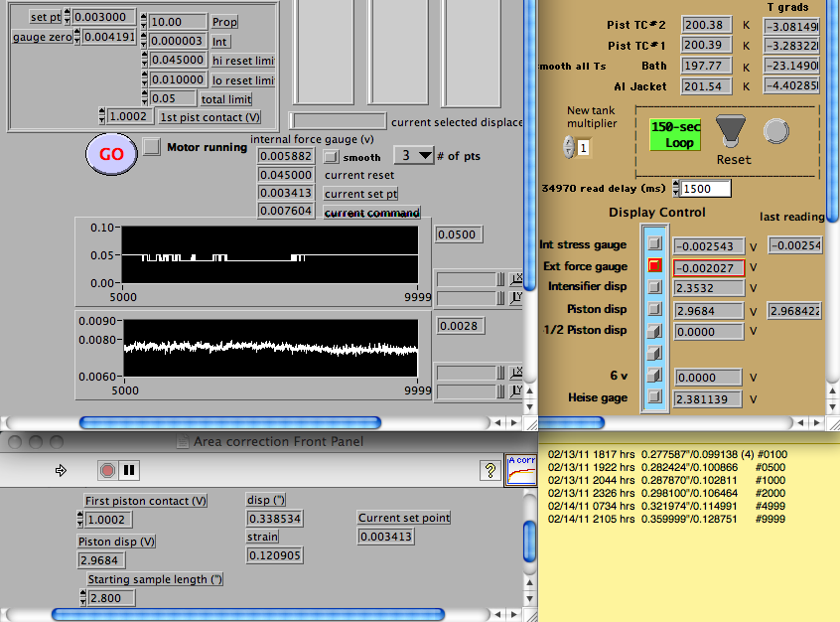
Task: Enable Int stress gauge display toggle
Action: 654,244
